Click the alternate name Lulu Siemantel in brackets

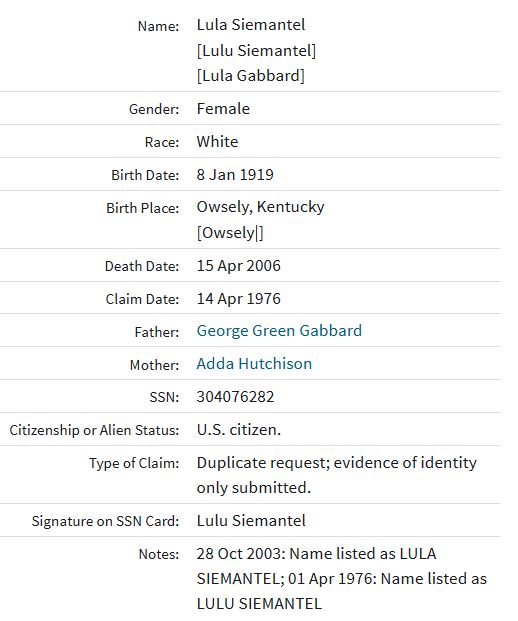coord(256,51)
